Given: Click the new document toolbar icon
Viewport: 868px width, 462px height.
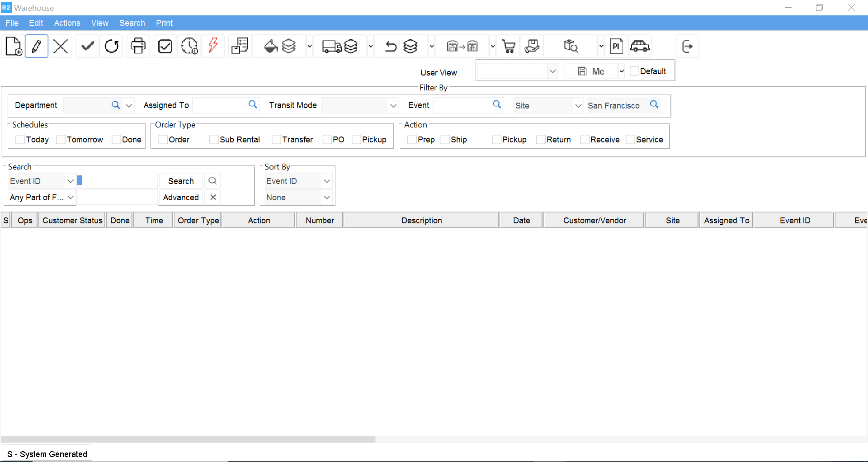Looking at the screenshot, I should coord(14,46).
